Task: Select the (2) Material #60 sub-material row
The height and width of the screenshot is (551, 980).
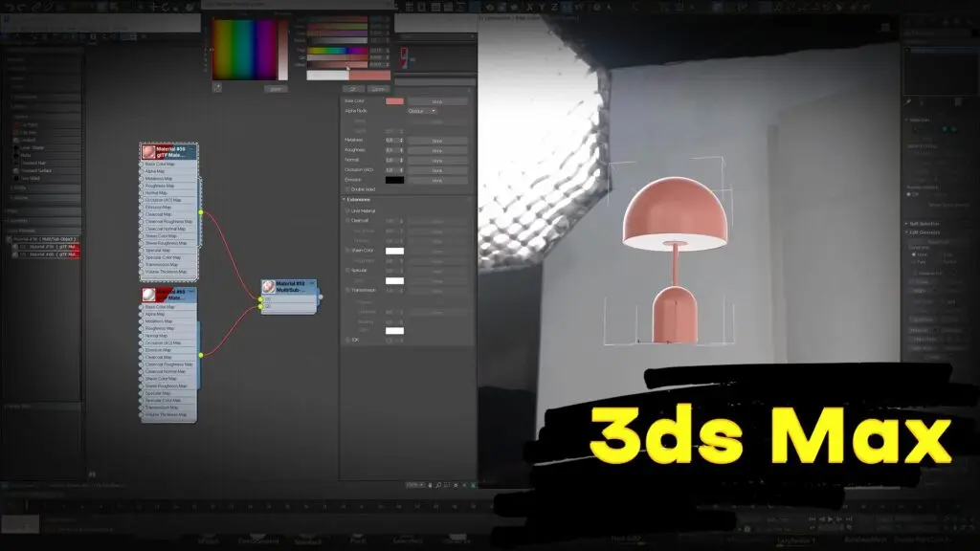Action: pos(48,254)
